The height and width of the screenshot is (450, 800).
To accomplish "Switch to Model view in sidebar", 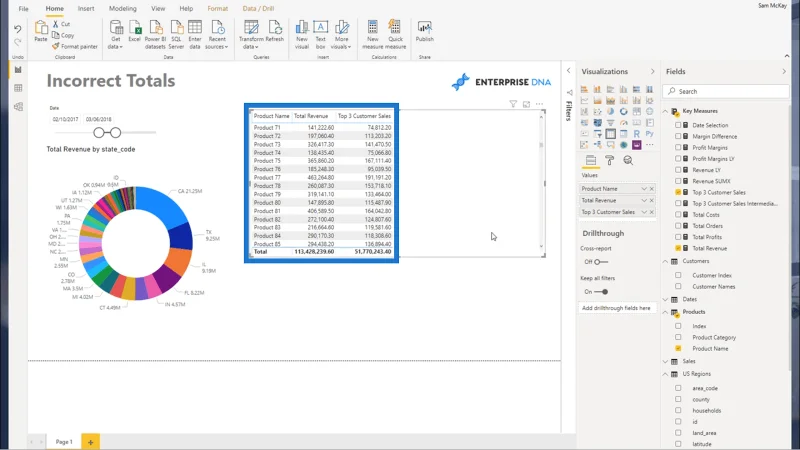I will tap(18, 107).
